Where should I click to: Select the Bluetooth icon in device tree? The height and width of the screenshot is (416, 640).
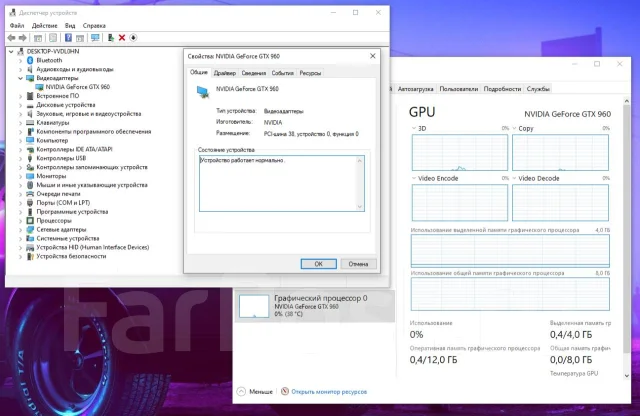30,60
